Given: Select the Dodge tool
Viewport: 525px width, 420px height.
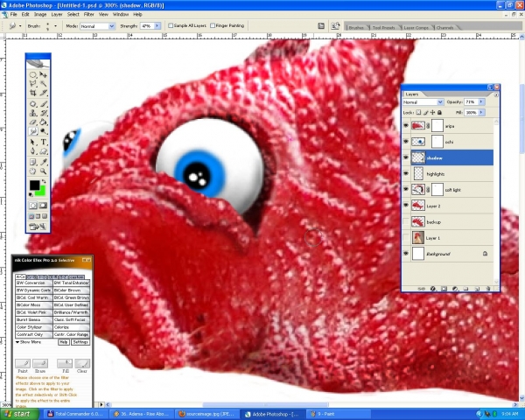Looking at the screenshot, I should [x=44, y=131].
